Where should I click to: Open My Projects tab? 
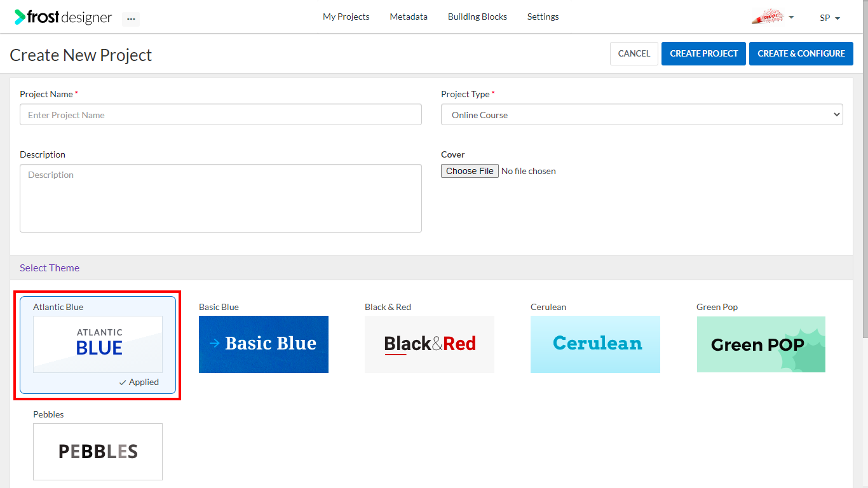click(346, 17)
